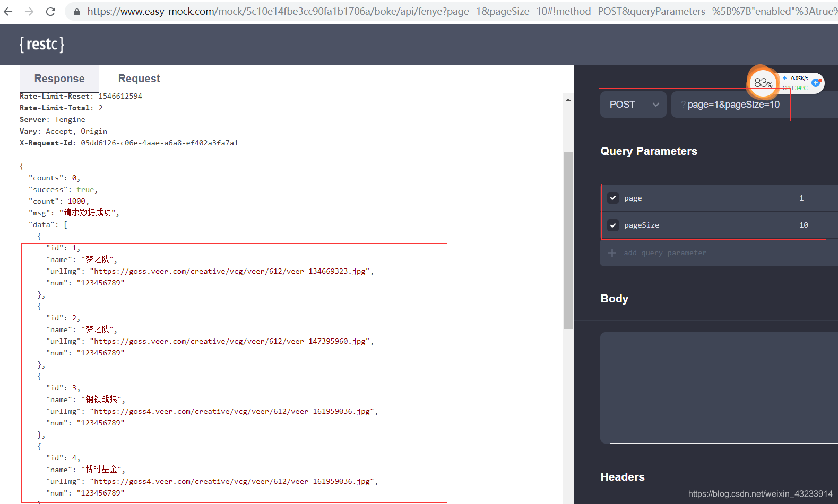Image resolution: width=838 pixels, height=504 pixels.
Task: Click the Server: Tengine header line
Action: [x=53, y=119]
